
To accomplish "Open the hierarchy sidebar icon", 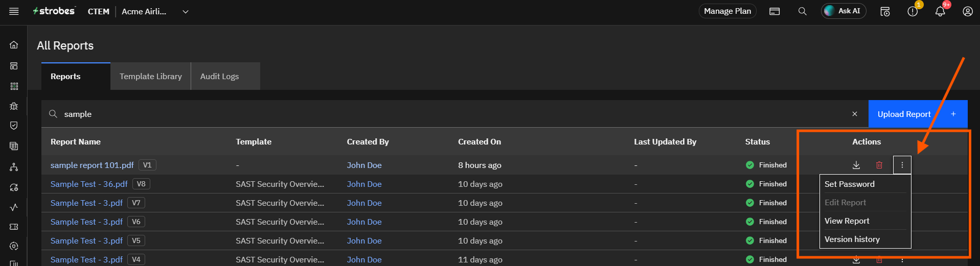I will (x=14, y=167).
